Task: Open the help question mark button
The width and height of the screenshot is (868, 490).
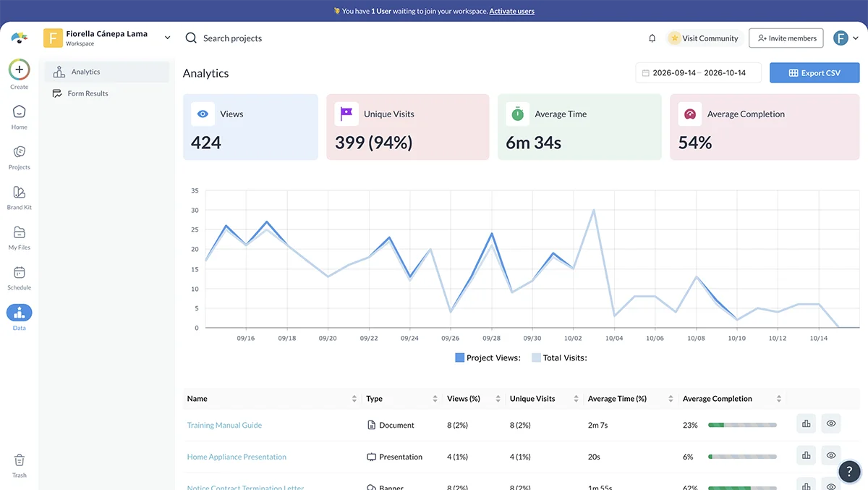Action: point(850,471)
